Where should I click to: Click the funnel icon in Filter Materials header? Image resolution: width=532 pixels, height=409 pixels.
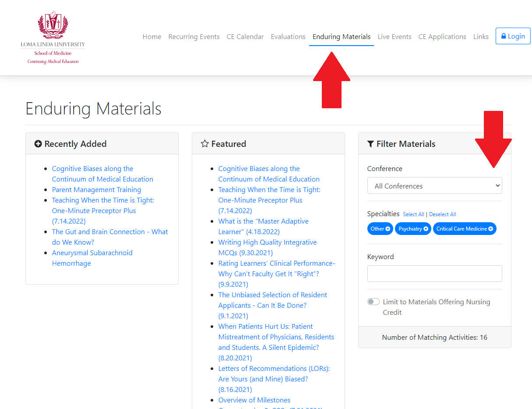tap(372, 143)
